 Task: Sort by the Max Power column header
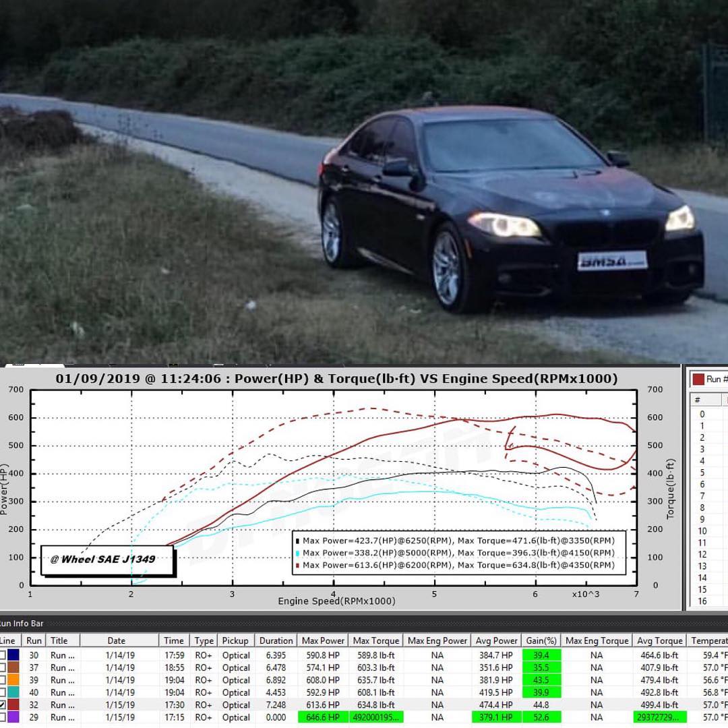point(323,640)
